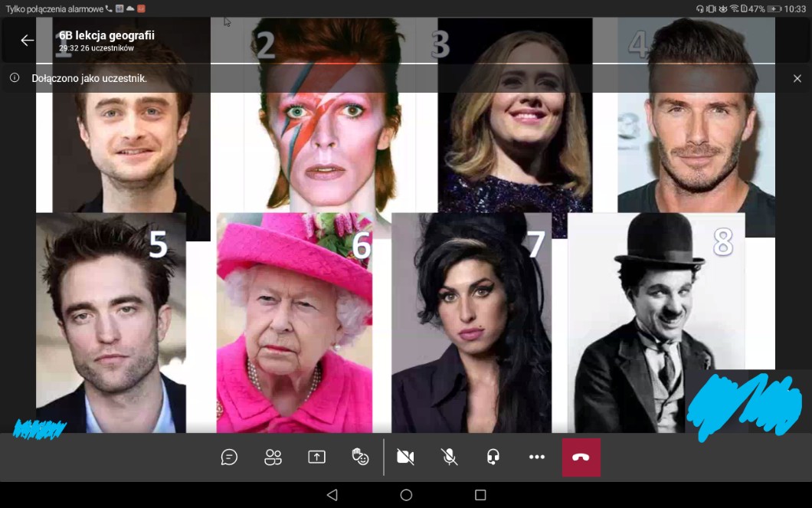Open Android recent apps square

click(x=480, y=495)
